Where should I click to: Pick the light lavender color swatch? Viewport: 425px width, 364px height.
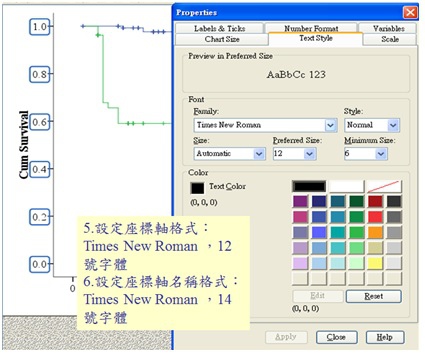click(300, 263)
